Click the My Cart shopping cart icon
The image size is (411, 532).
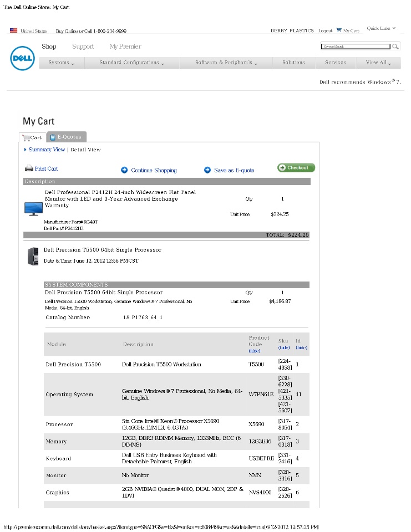point(339,30)
